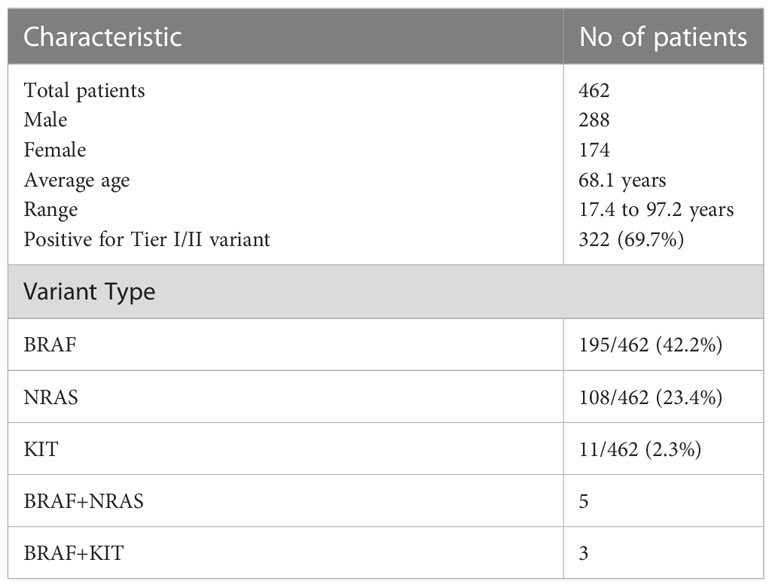Viewport: 772px width, 587px height.
Task: Select the Male row label
Action: click(45, 120)
